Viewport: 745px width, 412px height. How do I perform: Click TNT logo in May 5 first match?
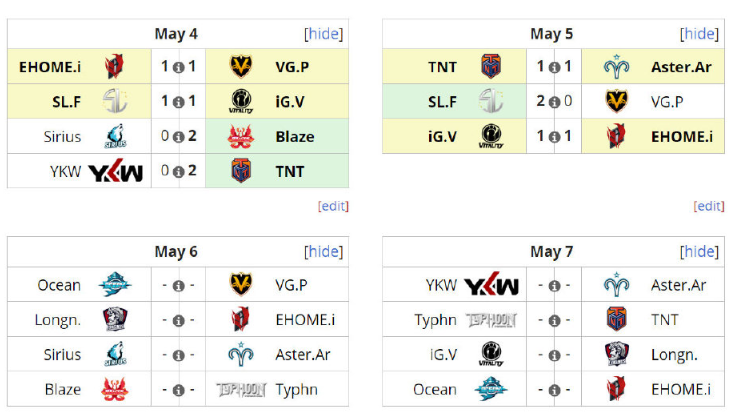tap(491, 67)
